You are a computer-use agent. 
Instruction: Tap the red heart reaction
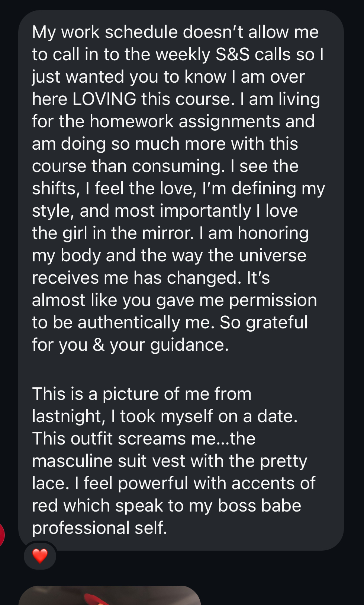[x=40, y=556]
